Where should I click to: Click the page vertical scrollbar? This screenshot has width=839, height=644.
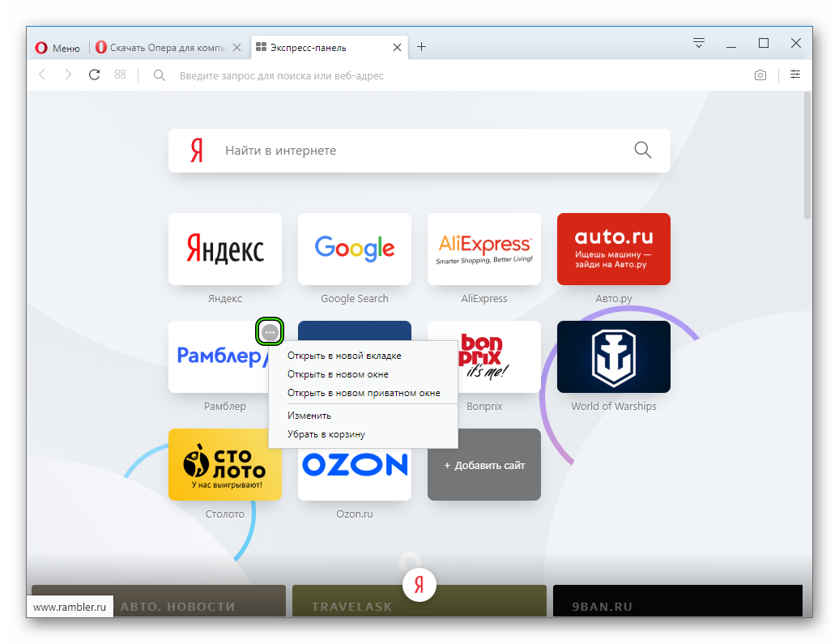807,156
